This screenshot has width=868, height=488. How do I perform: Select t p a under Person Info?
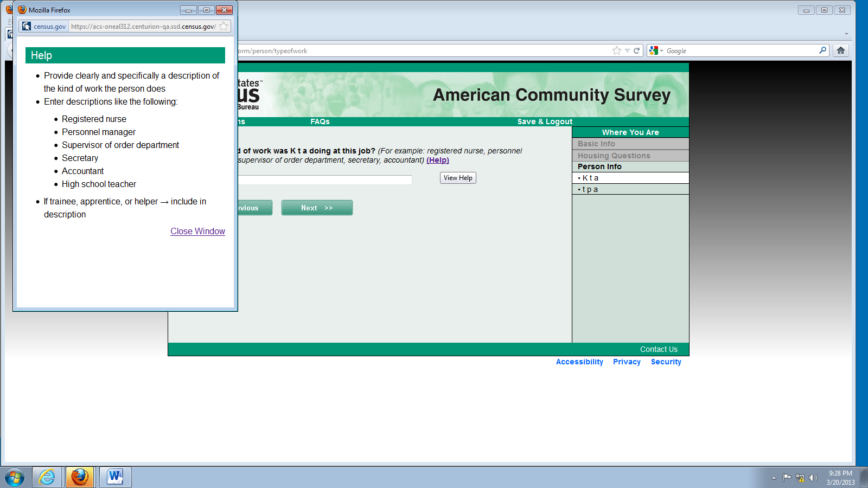pos(590,189)
